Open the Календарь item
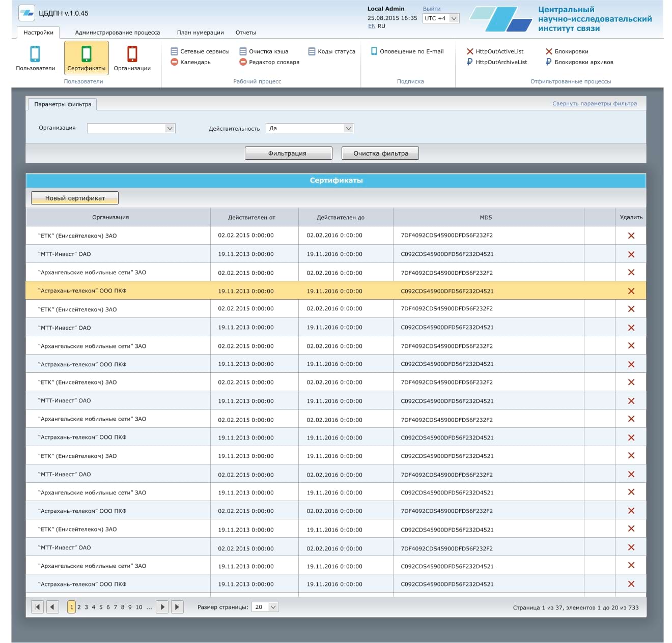This screenshot has height=643, width=672. tap(190, 62)
